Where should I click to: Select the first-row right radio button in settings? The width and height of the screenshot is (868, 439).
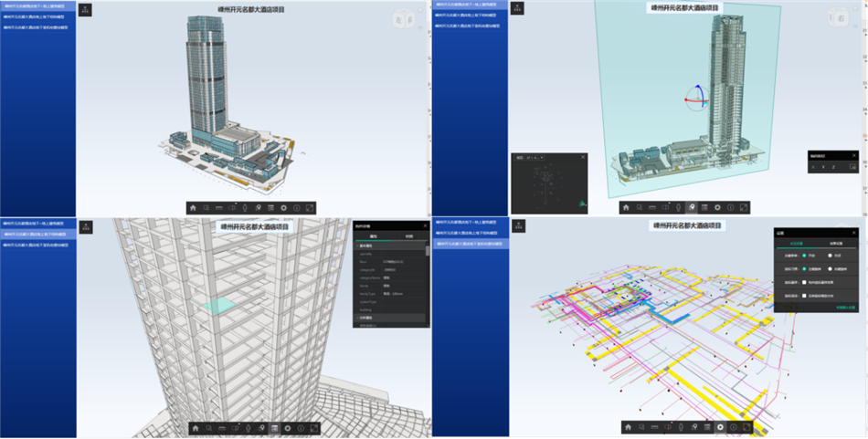coord(830,256)
